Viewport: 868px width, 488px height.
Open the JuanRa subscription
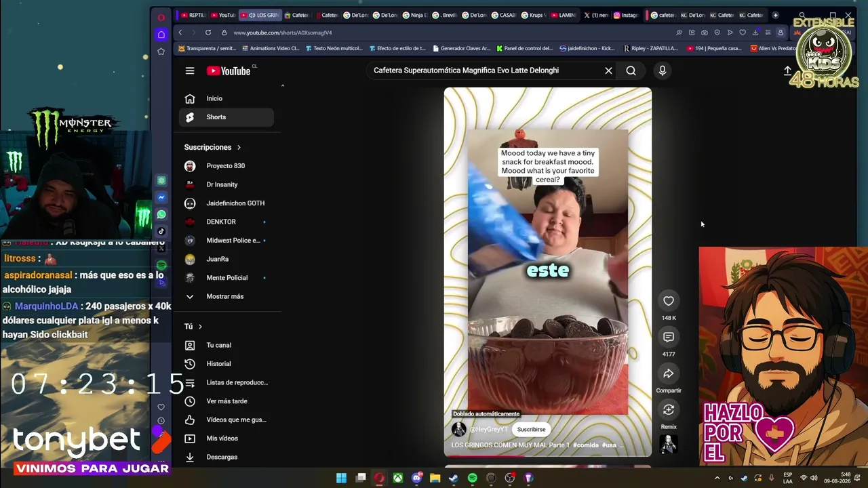coord(226,259)
